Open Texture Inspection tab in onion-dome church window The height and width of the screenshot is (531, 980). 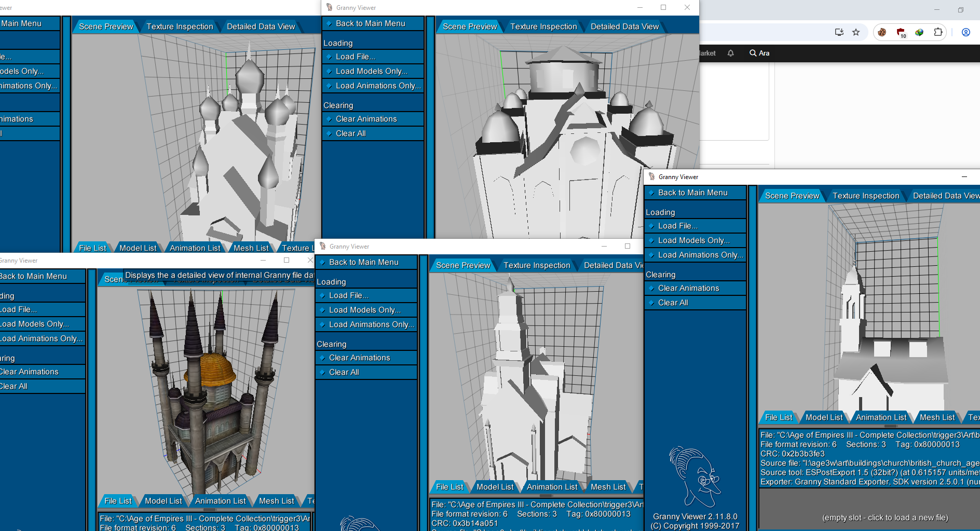180,26
